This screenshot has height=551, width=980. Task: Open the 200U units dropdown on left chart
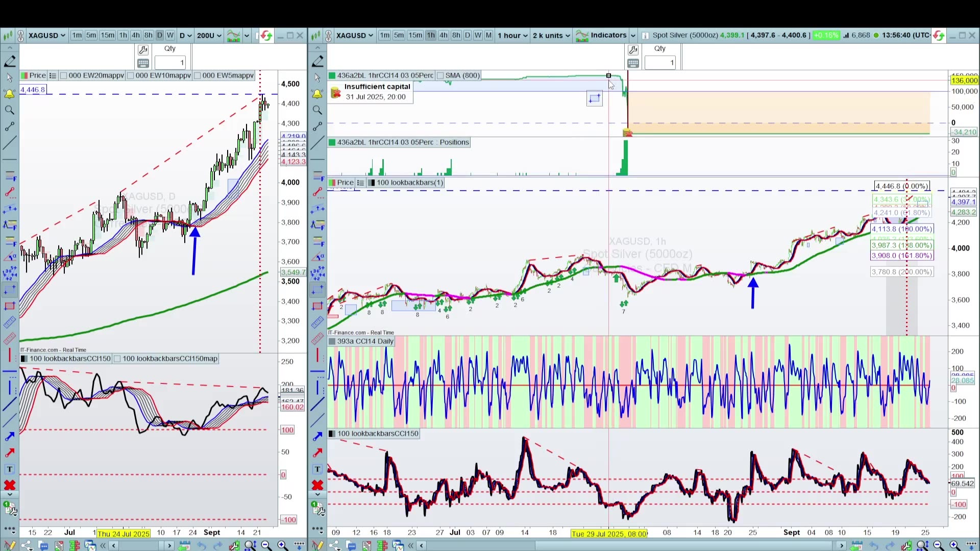coord(209,35)
